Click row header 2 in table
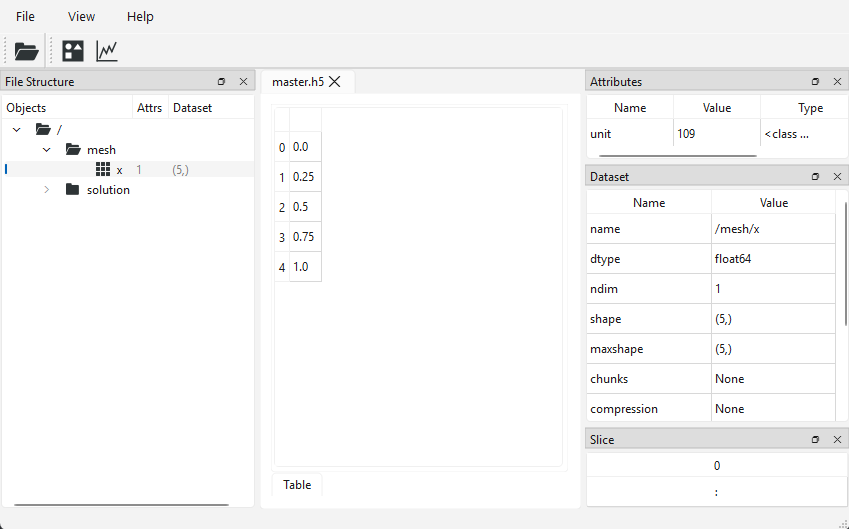This screenshot has width=849, height=529. pyautogui.click(x=282, y=207)
